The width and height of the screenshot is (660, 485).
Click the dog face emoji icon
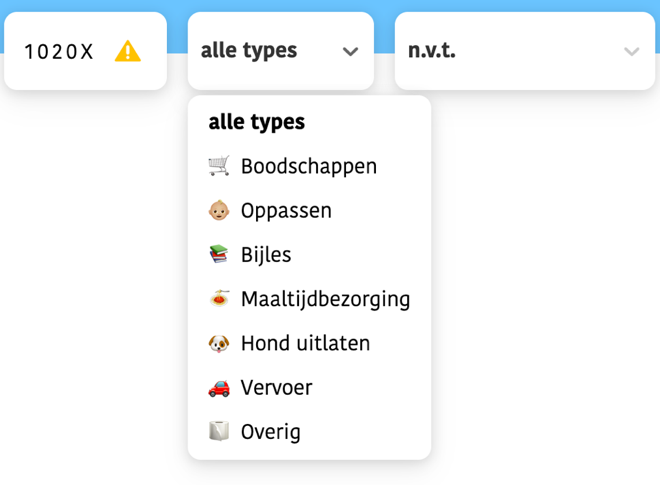pyautogui.click(x=219, y=343)
